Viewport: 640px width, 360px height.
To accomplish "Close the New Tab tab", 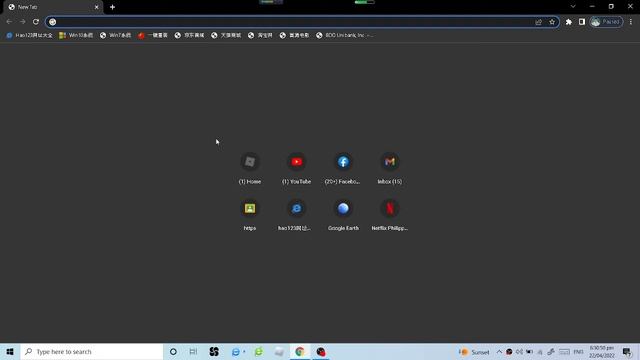I will pyautogui.click(x=96, y=7).
